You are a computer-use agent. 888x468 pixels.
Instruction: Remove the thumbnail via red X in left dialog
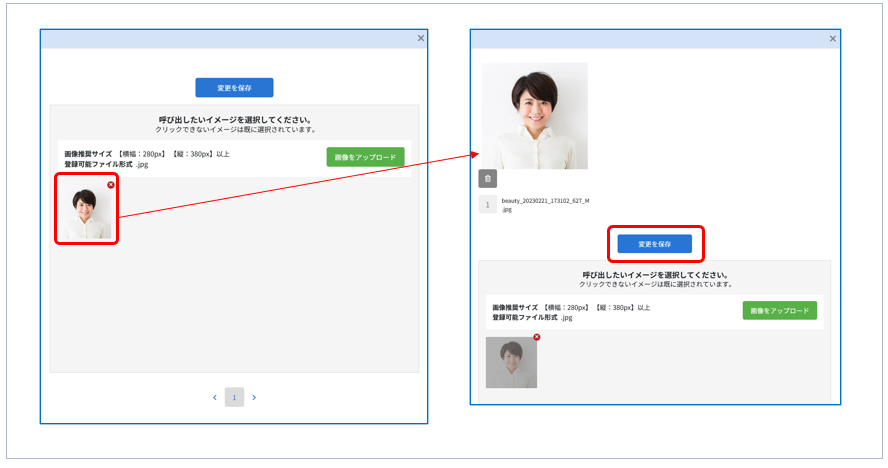click(x=110, y=185)
